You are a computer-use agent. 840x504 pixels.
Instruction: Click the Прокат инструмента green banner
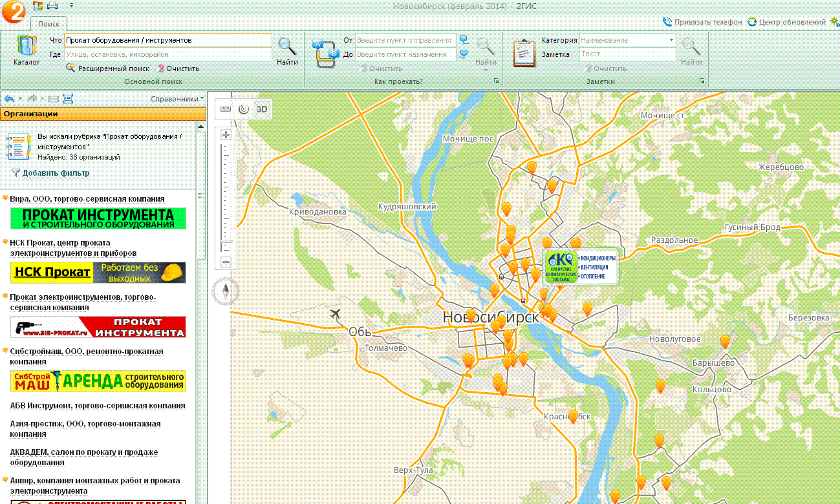98,218
